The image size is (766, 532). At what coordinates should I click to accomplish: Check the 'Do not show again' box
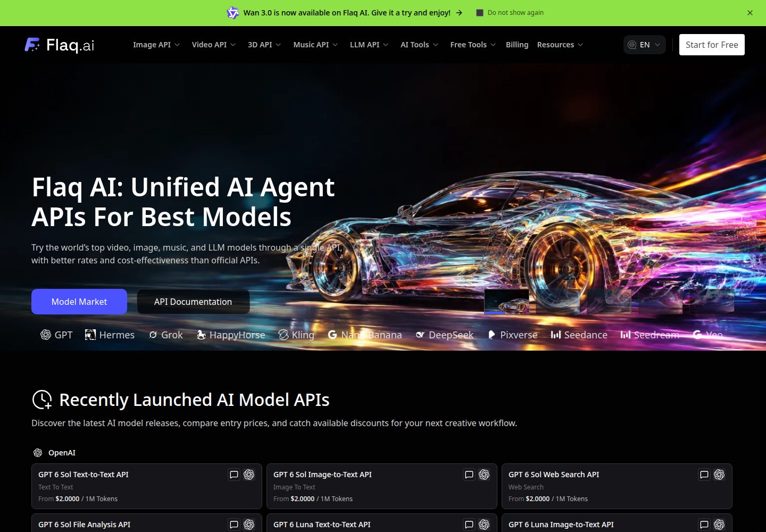[x=479, y=13]
